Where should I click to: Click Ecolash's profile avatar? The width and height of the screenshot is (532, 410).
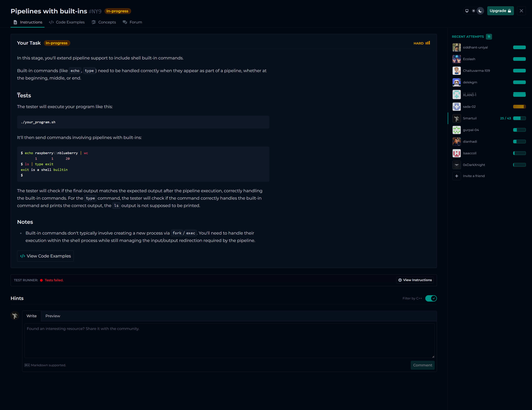(x=457, y=59)
